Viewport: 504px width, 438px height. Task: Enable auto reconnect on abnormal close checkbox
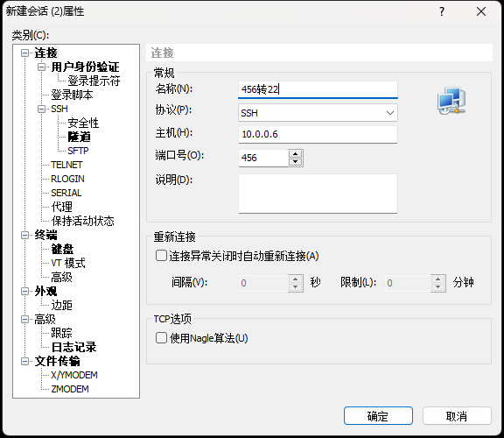pos(161,256)
